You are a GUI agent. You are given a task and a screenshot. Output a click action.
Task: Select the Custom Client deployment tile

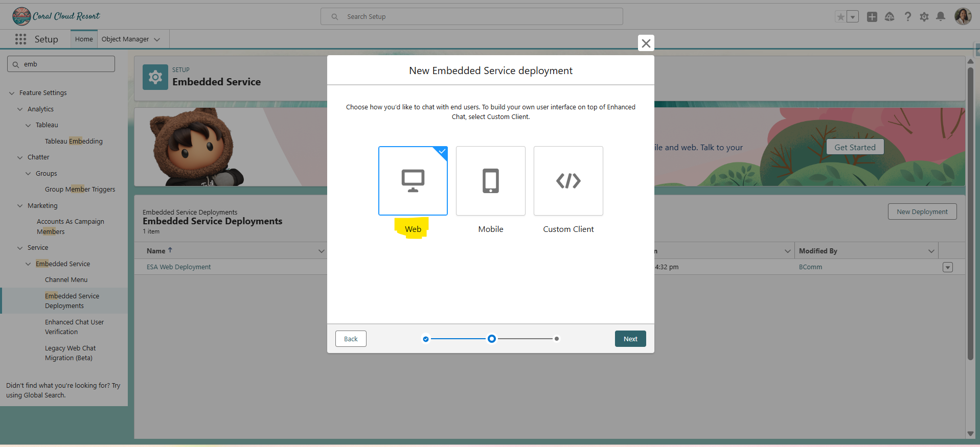(568, 181)
